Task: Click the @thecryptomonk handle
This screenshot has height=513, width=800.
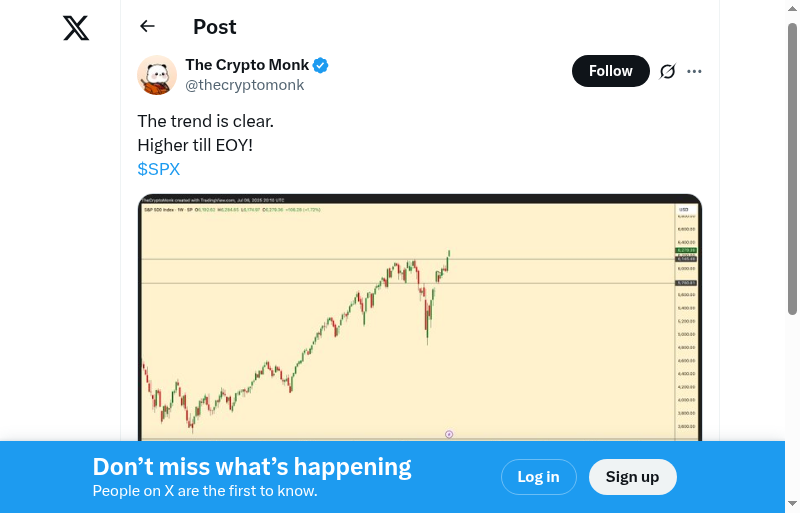Action: click(x=244, y=85)
